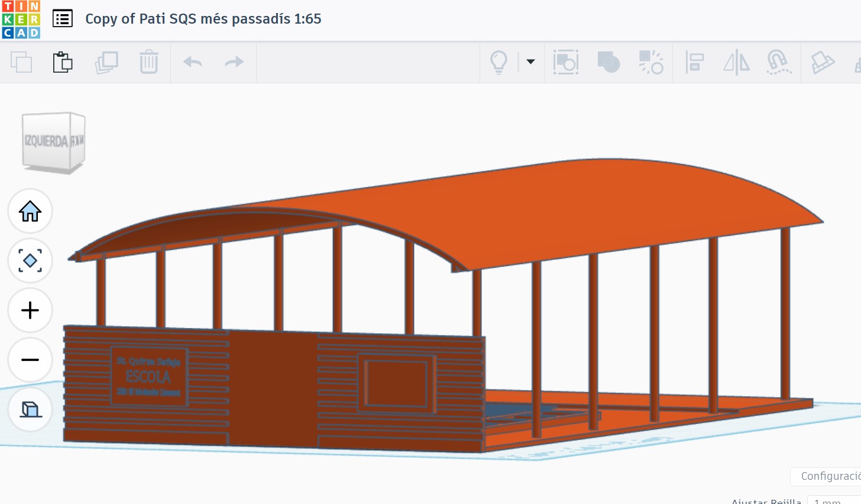The image size is (861, 504).
Task: Delete the selection with the trash icon
Action: tap(148, 62)
